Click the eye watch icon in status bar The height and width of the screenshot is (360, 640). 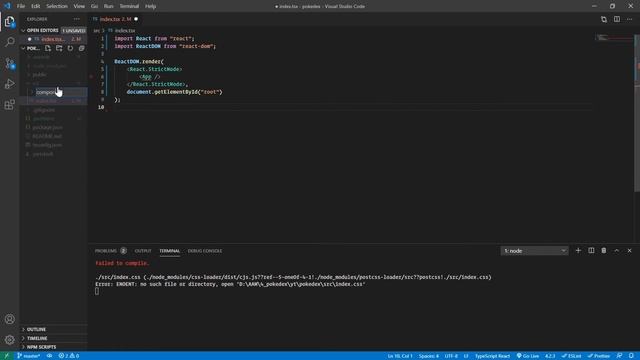click(x=49, y=356)
